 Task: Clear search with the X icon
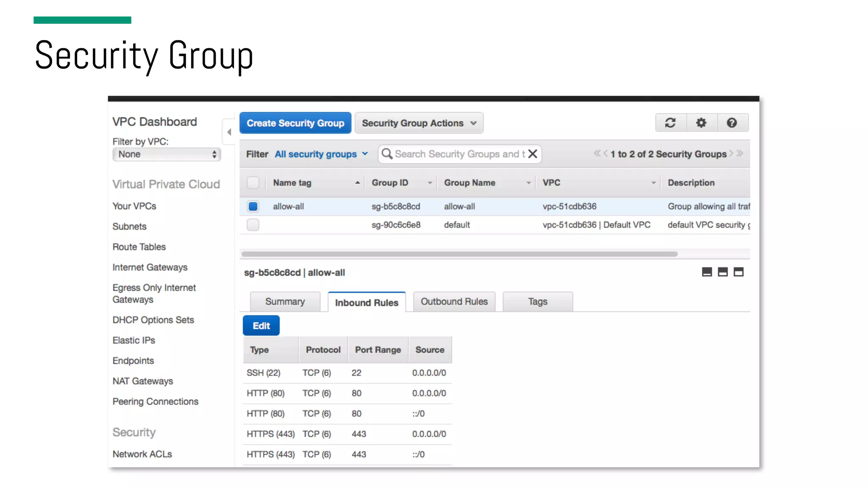pos(533,154)
